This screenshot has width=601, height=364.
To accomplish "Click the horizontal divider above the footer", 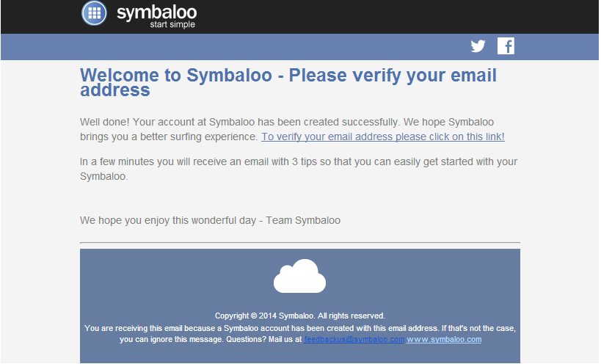I will point(299,242).
